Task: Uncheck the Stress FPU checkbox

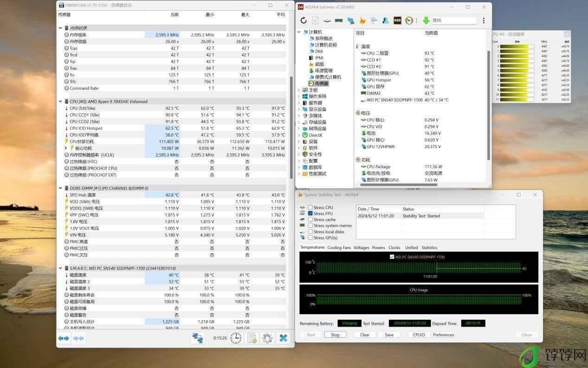Action: click(x=310, y=214)
